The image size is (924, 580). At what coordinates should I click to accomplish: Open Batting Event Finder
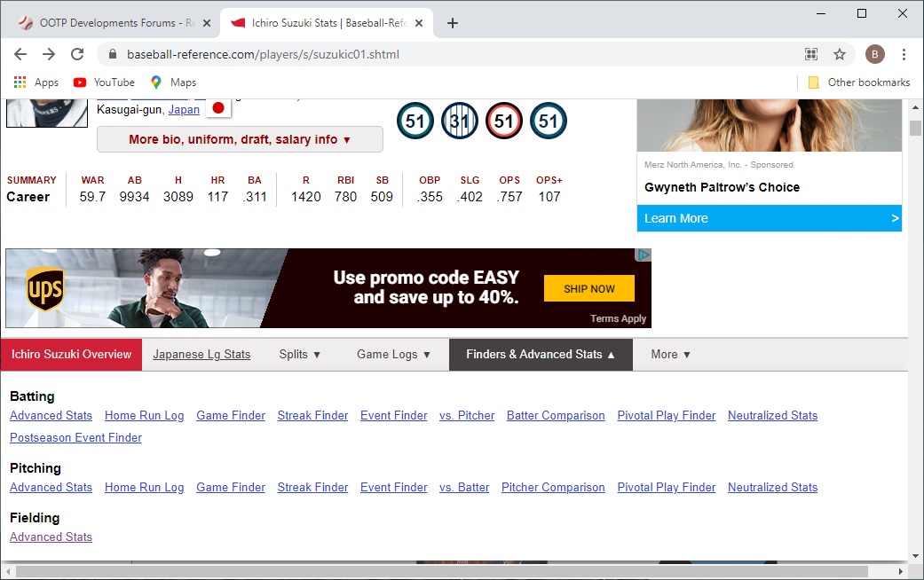(x=393, y=416)
